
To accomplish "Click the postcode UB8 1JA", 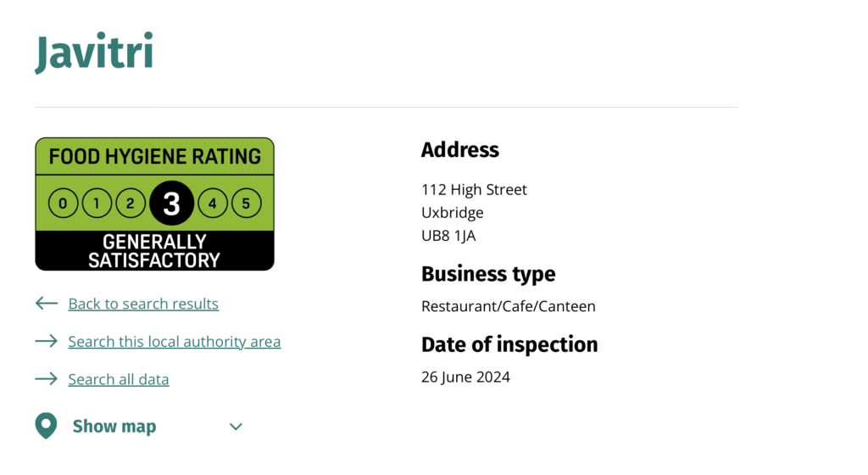I will (x=448, y=236).
